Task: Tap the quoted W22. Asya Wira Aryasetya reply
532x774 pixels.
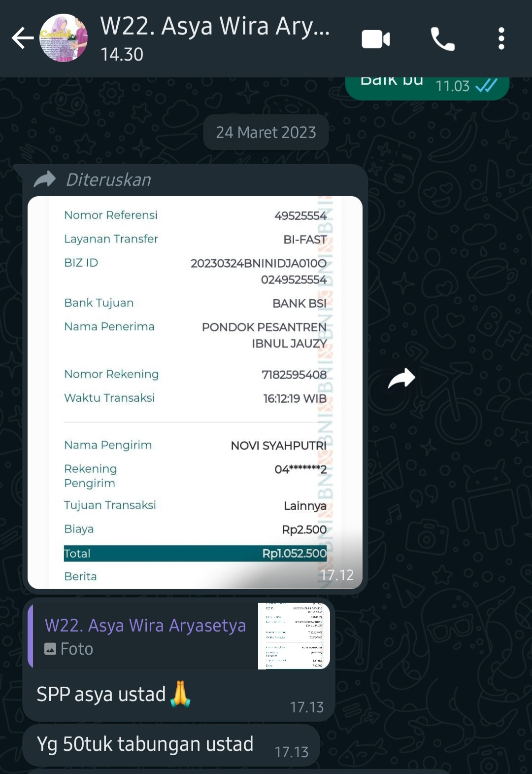Action: coord(179,635)
